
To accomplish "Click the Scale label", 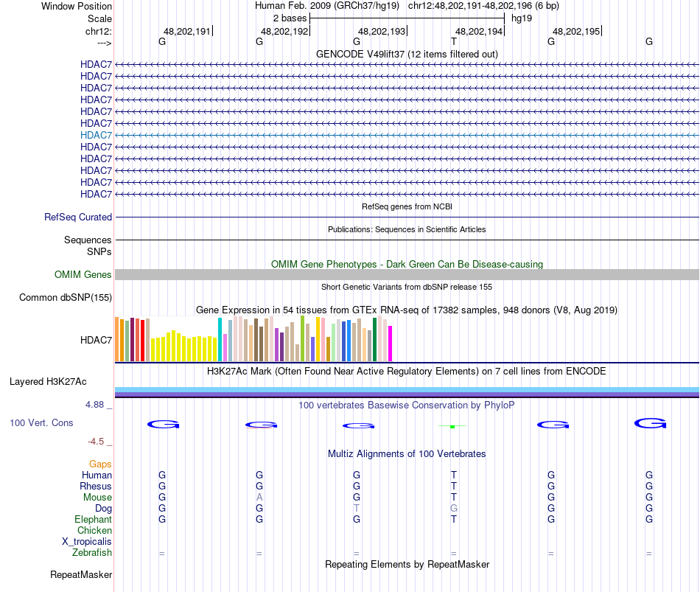I will (x=99, y=18).
